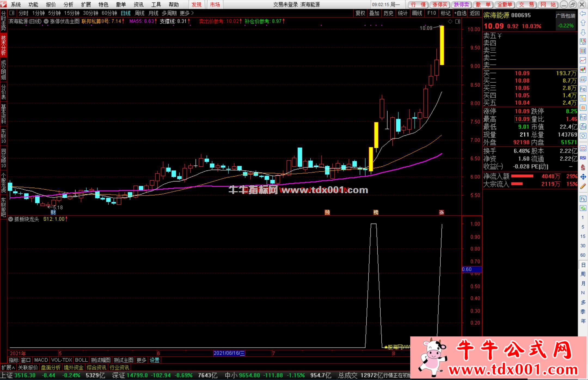Toggle panel layout icon beside 分时
Image resolution: width=588 pixels, height=380 pixels.
[12, 13]
